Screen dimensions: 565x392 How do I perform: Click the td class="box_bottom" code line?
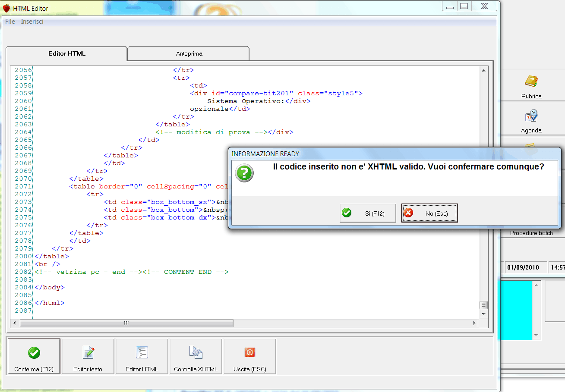(166, 210)
